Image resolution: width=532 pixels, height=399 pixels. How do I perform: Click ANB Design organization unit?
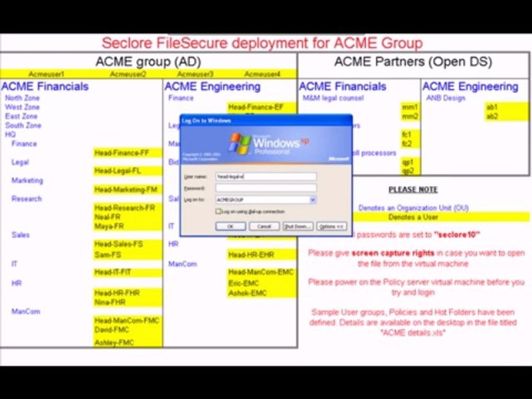[446, 98]
